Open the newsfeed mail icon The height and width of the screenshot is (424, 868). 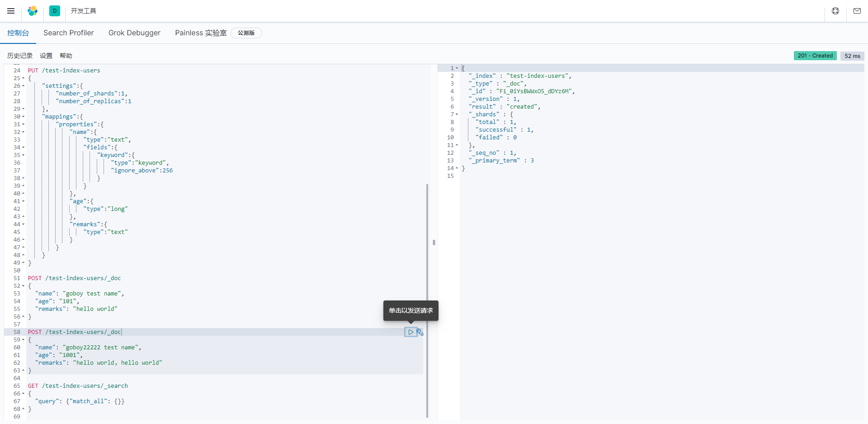[857, 11]
